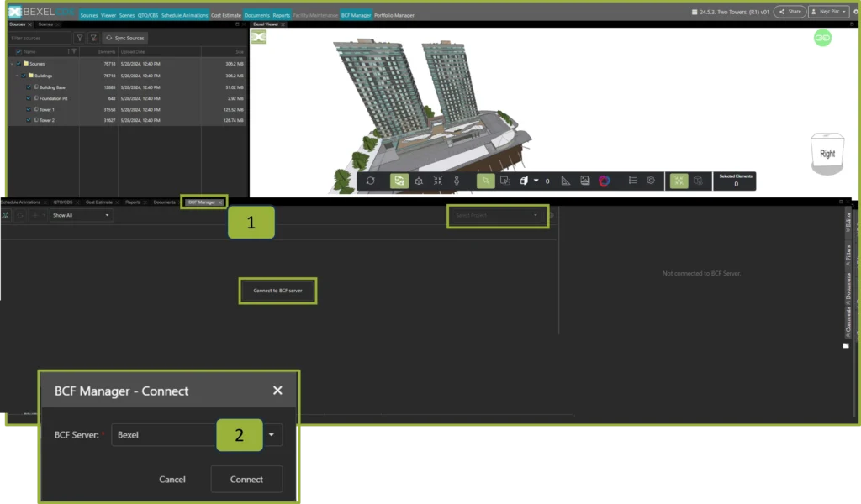Close the Bexel Viewer tab
Viewport: 861px width, 504px height.
point(283,24)
